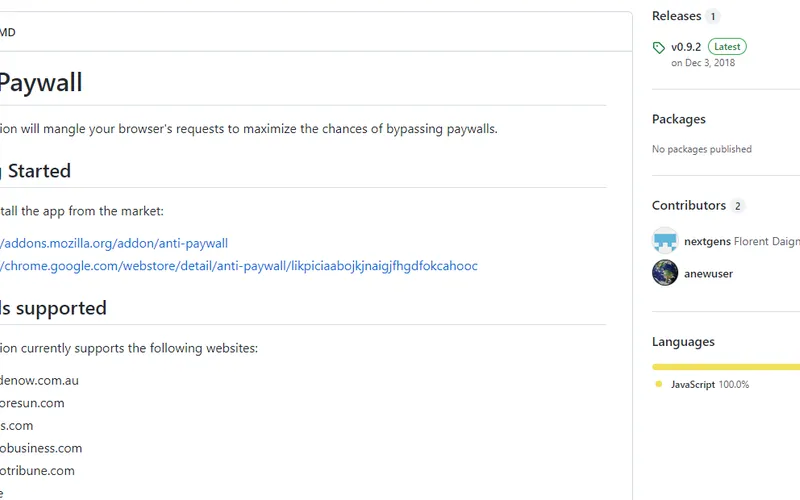This screenshot has width=800, height=500.
Task: Open nextgens contributor avatar
Action: [x=665, y=241]
